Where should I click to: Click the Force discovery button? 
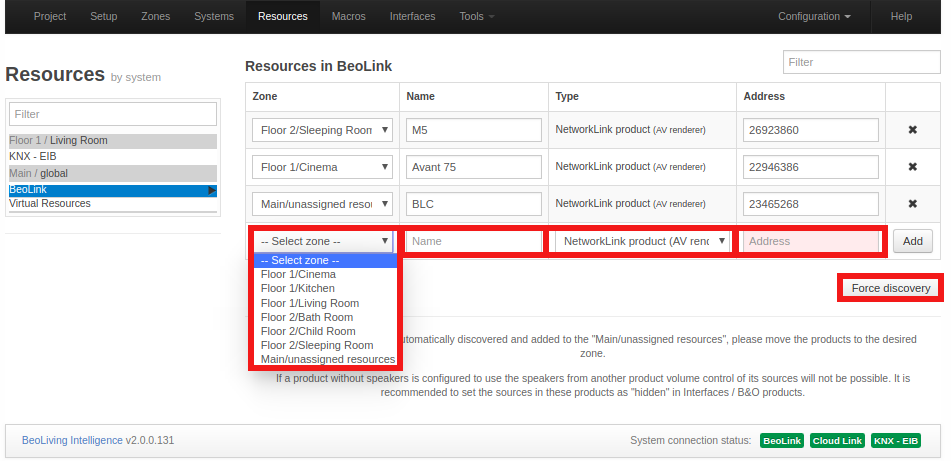[890, 288]
